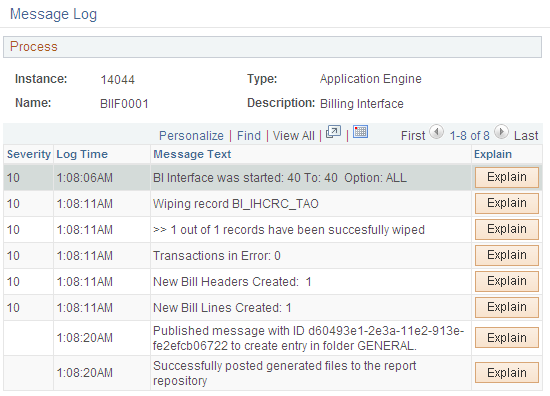Viewport: 550px width, 396px height.
Task: Sort by Severity column header
Action: [x=29, y=154]
